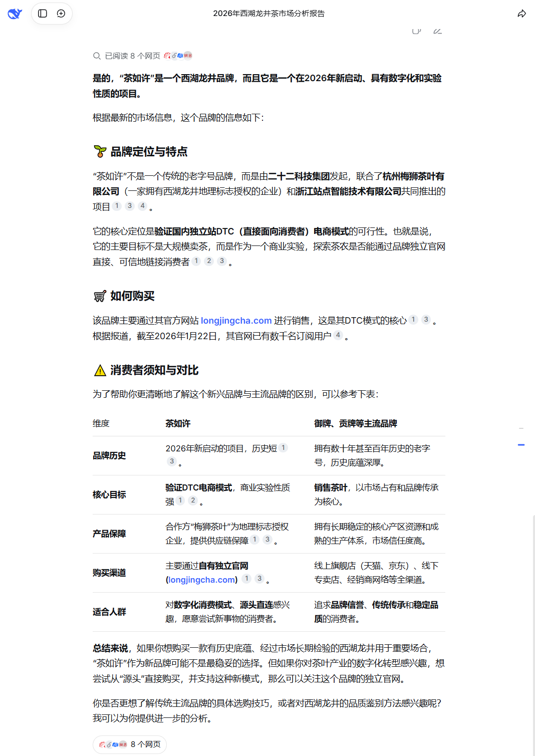Image resolution: width=535 pixels, height=756 pixels.
Task: Visit longjingcha.com link in 如何购买 section
Action: [236, 321]
